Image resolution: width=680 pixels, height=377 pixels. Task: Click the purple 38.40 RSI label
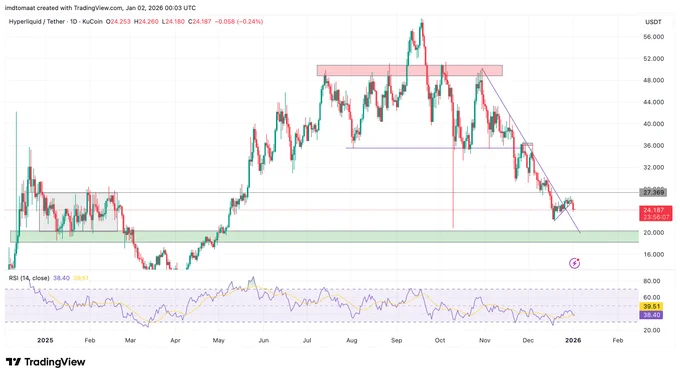coord(652,315)
